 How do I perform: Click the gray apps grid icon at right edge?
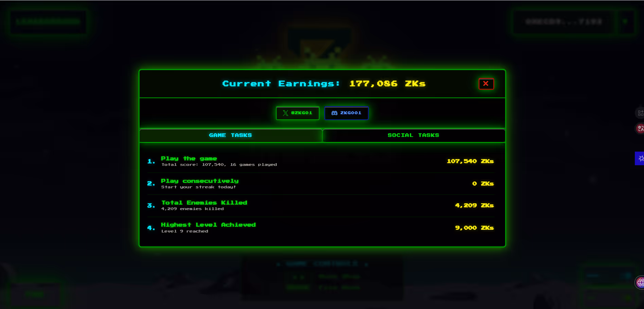pos(640,113)
